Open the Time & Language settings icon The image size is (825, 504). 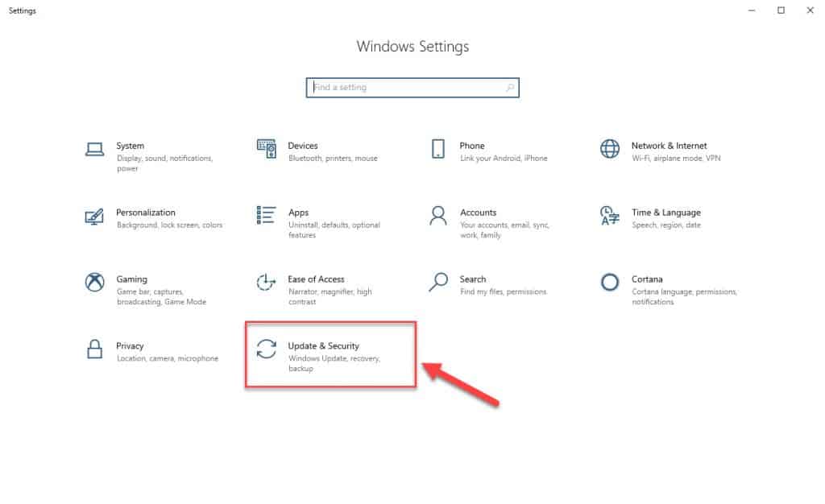[x=610, y=217]
